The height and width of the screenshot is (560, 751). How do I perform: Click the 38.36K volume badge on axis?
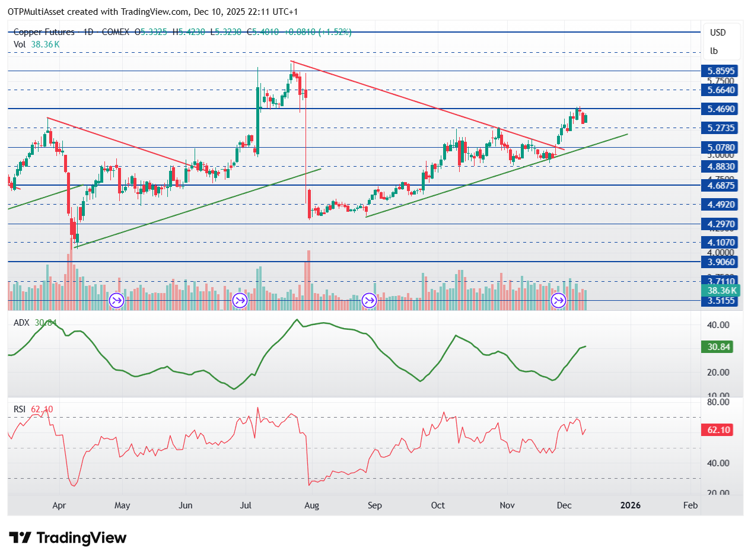[x=721, y=290]
